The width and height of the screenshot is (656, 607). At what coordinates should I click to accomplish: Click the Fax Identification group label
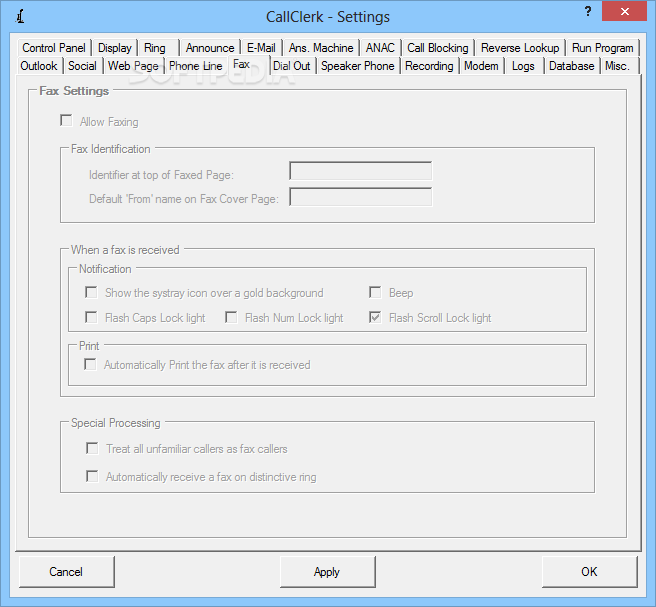110,149
